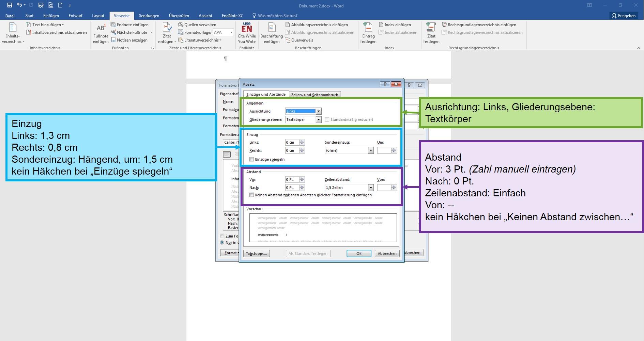Click EndNote Cite While You Write icon

(x=247, y=33)
